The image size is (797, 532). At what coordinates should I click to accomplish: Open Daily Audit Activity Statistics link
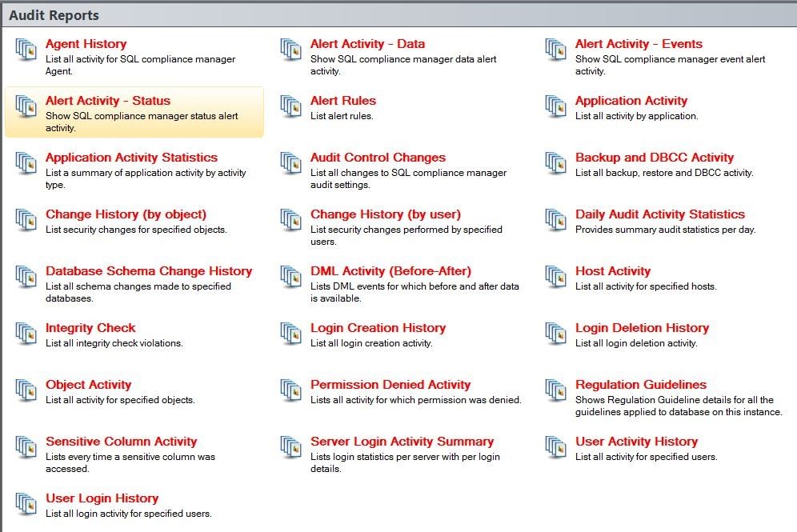click(x=659, y=215)
